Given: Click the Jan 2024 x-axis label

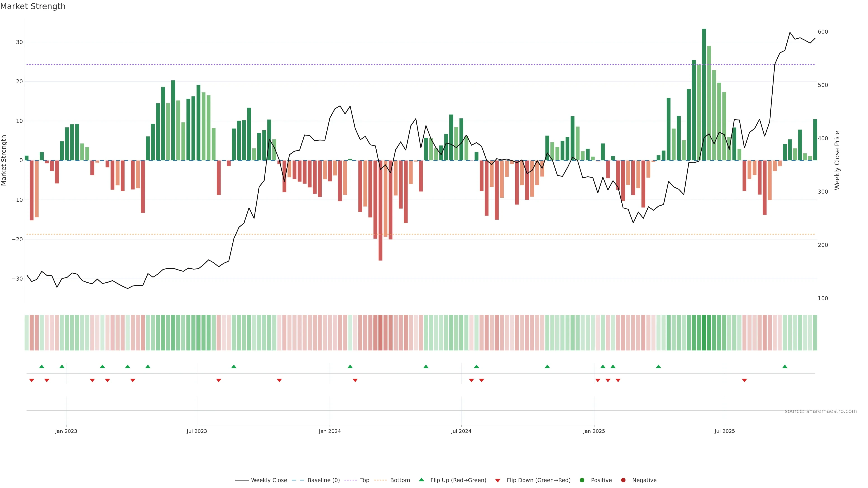Looking at the screenshot, I should click(330, 431).
